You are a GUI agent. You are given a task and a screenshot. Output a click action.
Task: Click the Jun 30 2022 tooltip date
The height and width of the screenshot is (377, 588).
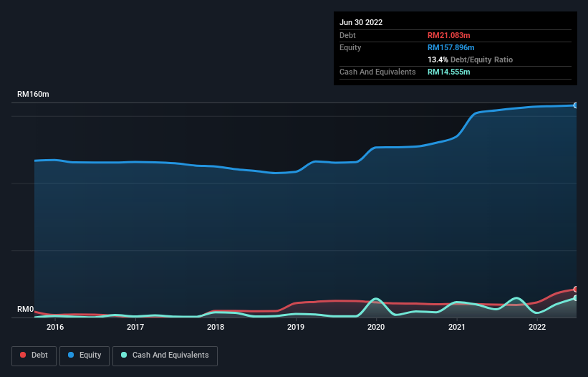(361, 22)
